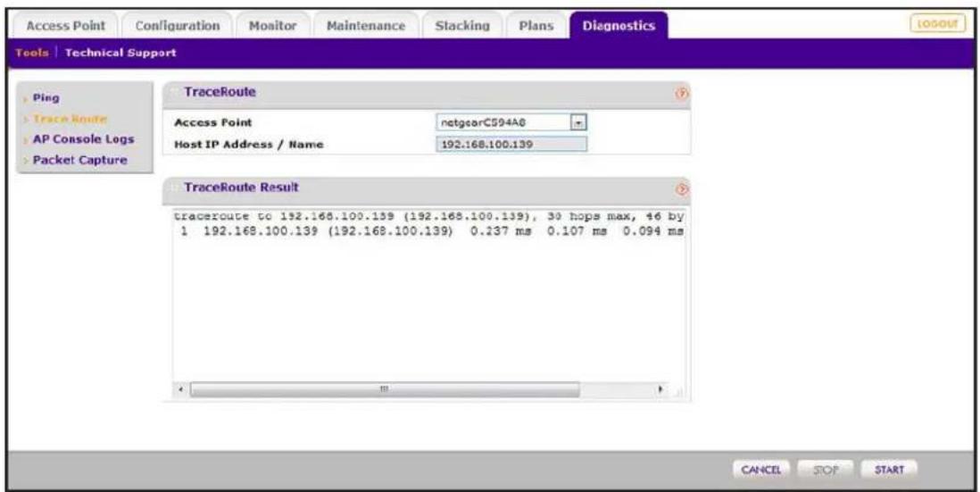
Task: Click the 'traceroute to 192.168.100.139' header line
Action: point(428,216)
